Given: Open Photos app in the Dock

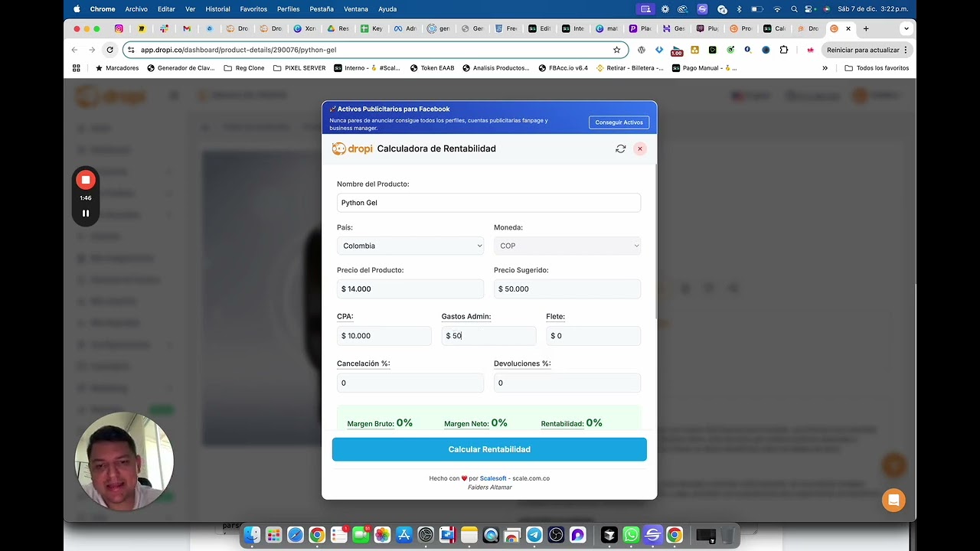Looking at the screenshot, I should [x=382, y=535].
